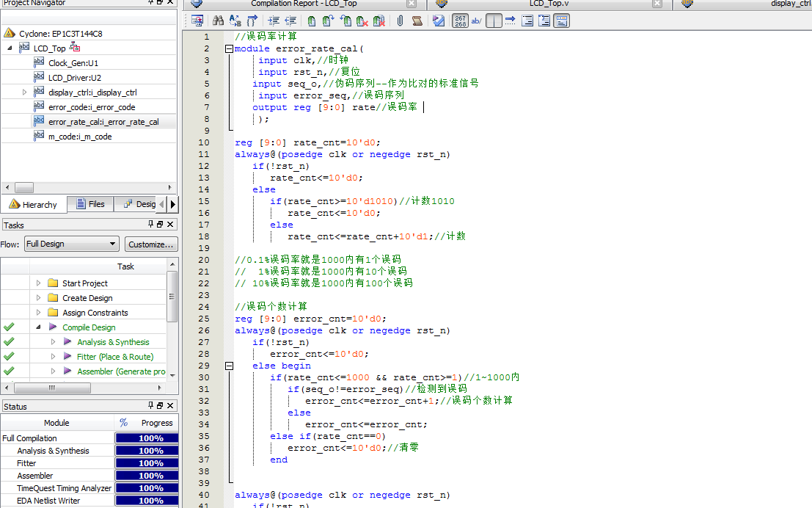The width and height of the screenshot is (812, 508).
Task: Toggle line numbers display (267/268 icon)
Action: pos(460,21)
